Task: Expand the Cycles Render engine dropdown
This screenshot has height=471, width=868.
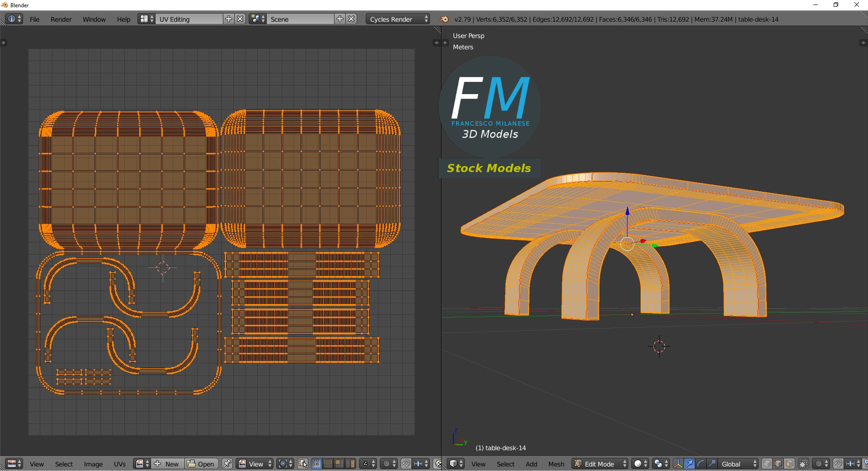Action: pos(398,19)
